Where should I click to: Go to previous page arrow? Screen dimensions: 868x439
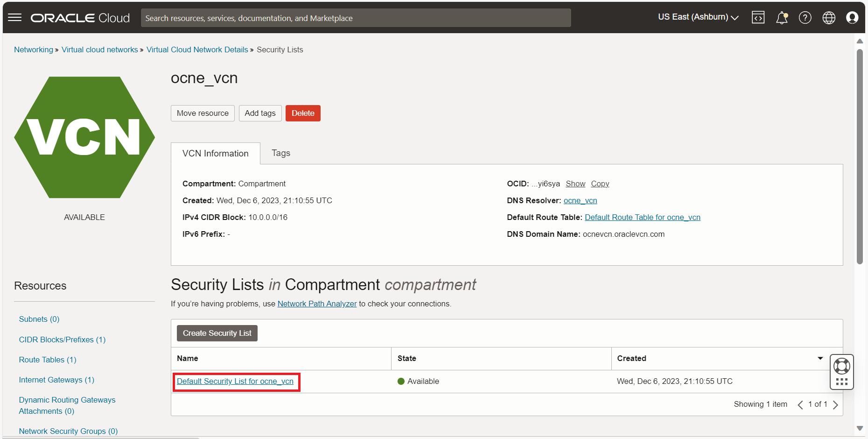[800, 405]
